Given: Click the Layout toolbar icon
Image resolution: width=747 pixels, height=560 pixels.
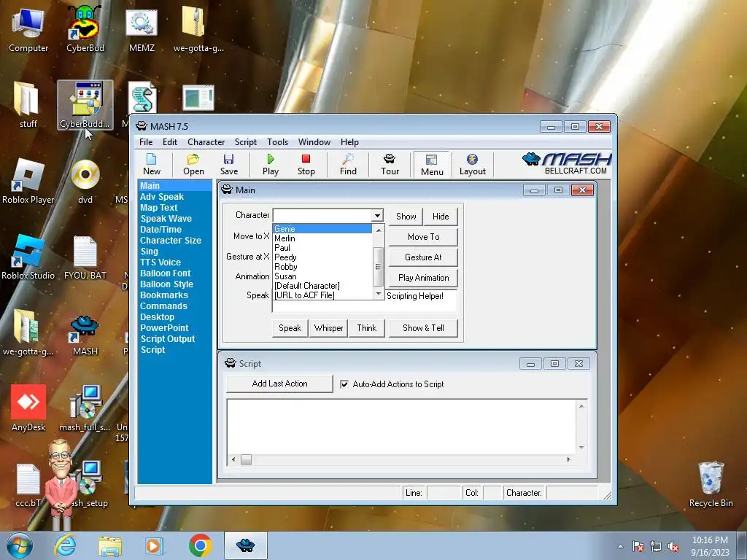Looking at the screenshot, I should coord(472,165).
